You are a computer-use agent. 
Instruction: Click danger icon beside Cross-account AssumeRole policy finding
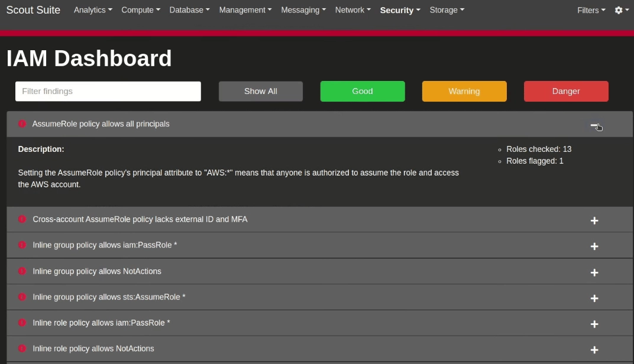22,219
